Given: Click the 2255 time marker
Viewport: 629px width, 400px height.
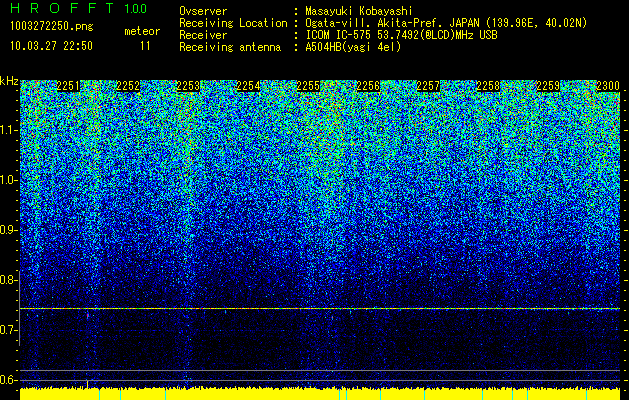Looking at the screenshot, I should (308, 86).
